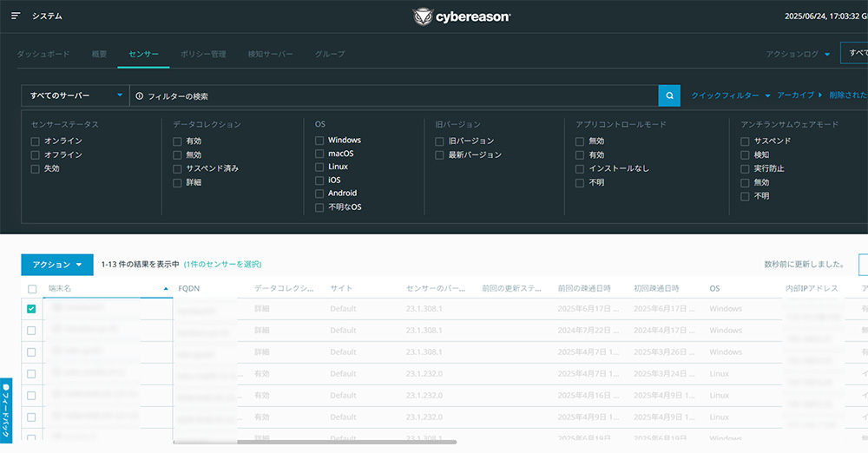Image resolution: width=868 pixels, height=453 pixels.
Task: Switch to the ダッシュボード tab
Action: tap(43, 54)
